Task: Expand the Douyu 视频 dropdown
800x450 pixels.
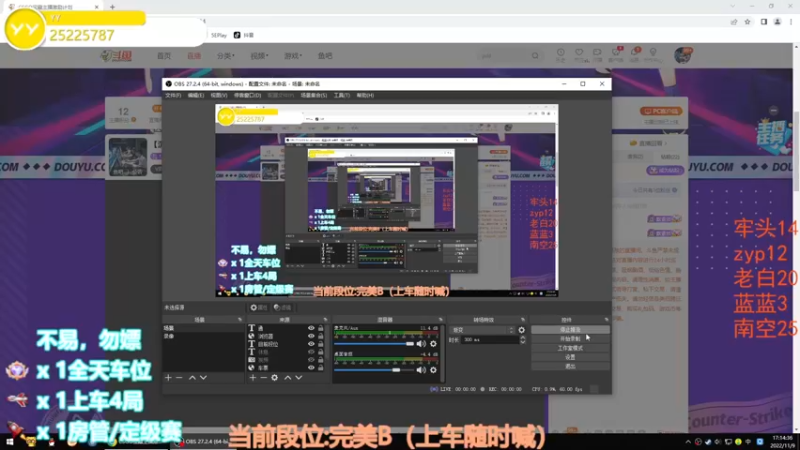Action: pyautogui.click(x=259, y=56)
